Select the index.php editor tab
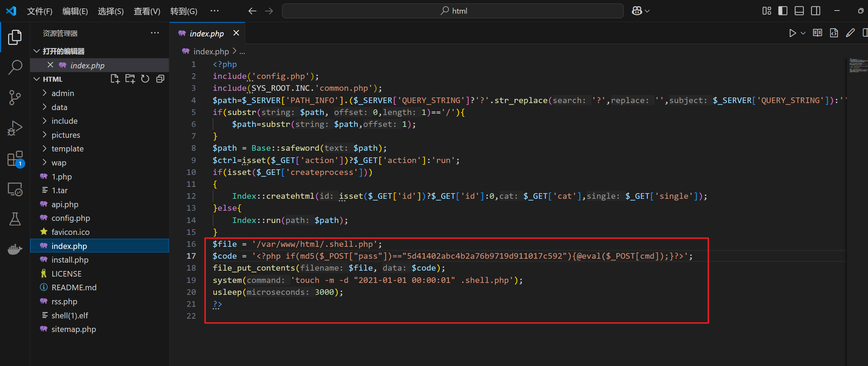Screen dimensions: 868x366 click(x=207, y=33)
